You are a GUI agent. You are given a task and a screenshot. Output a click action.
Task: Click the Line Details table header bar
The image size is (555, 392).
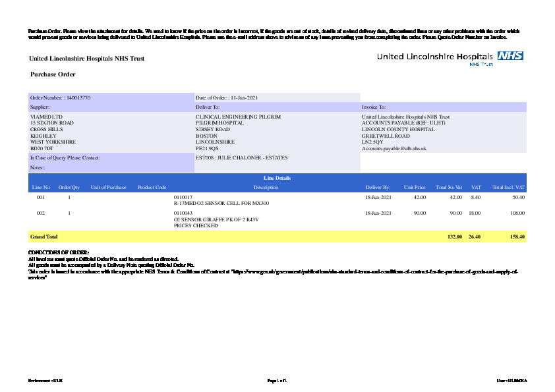point(277,178)
